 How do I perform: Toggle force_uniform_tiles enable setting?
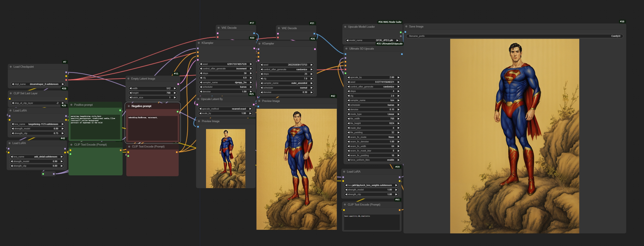point(373,160)
